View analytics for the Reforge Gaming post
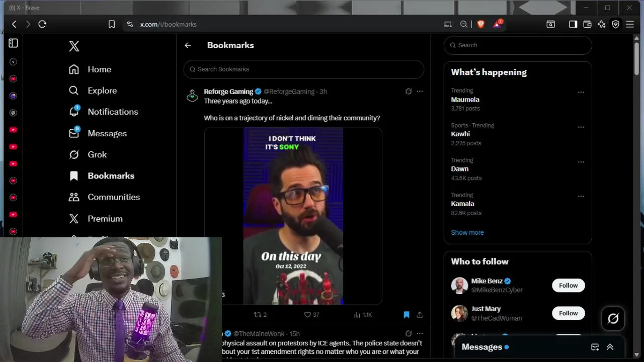The image size is (644, 362). [x=363, y=315]
